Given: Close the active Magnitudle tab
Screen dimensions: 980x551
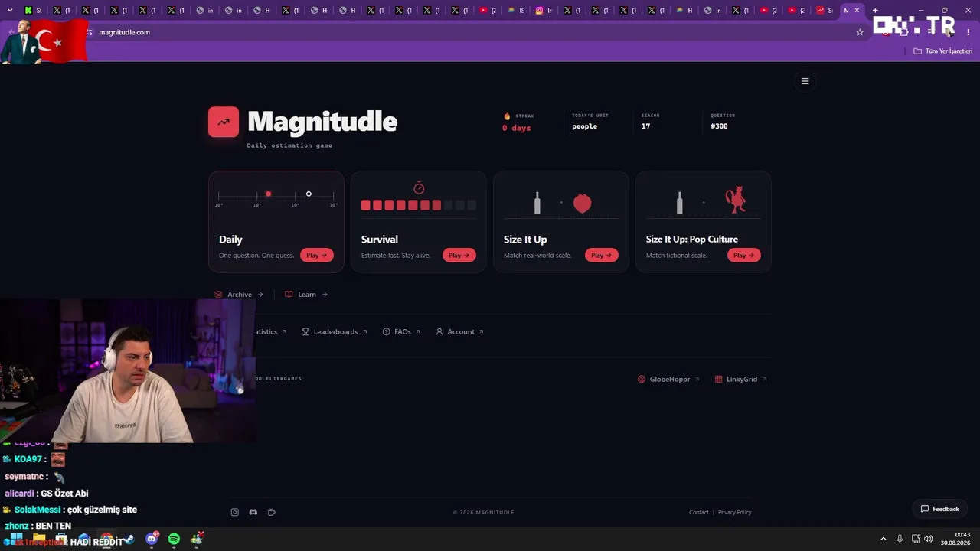Looking at the screenshot, I should tap(857, 11).
